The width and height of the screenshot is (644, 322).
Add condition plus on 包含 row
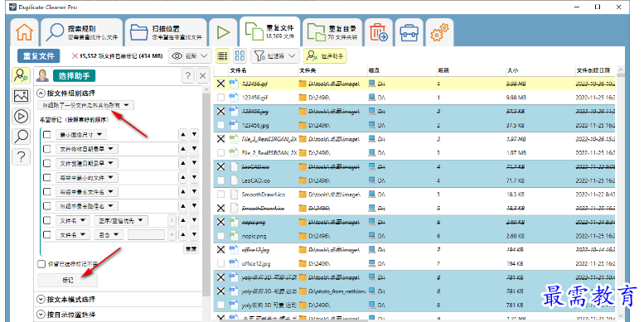(x=172, y=234)
